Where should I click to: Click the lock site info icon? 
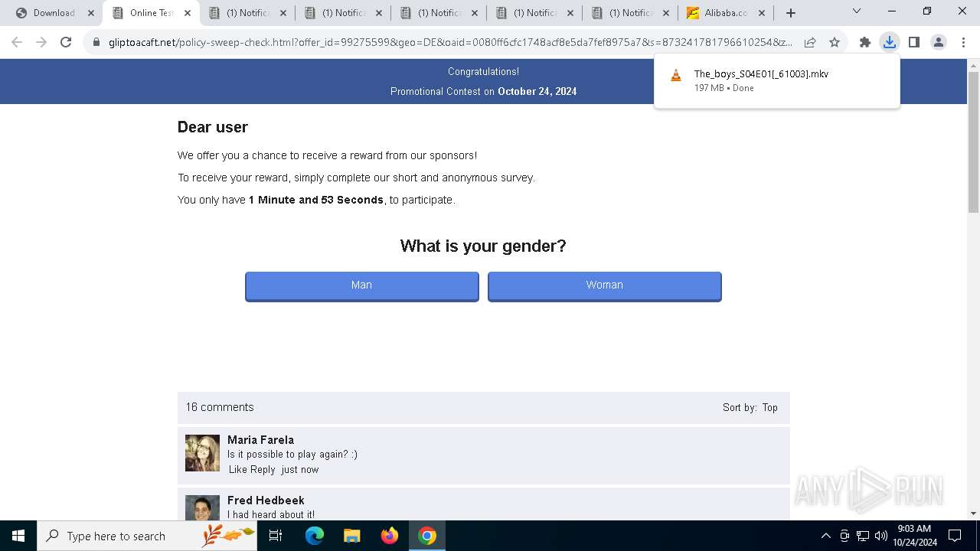click(x=96, y=42)
